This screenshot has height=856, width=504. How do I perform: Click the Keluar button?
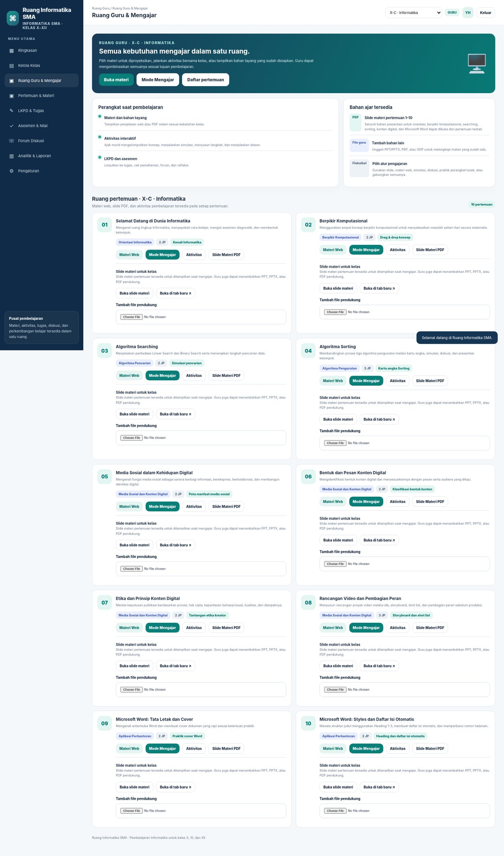pyautogui.click(x=485, y=13)
